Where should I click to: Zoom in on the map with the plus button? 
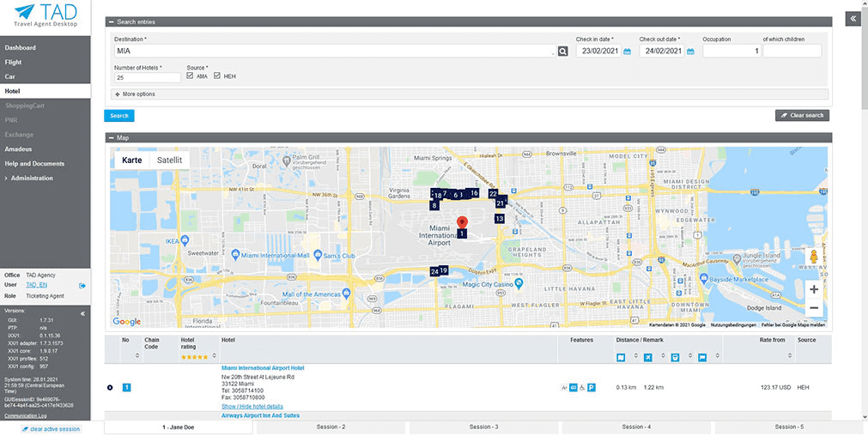click(813, 289)
